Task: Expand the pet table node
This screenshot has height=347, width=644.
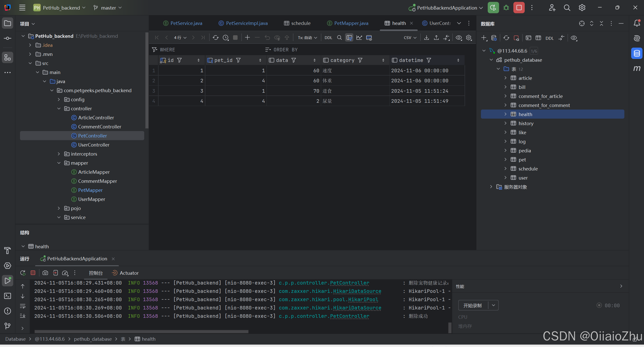Action: click(505, 160)
